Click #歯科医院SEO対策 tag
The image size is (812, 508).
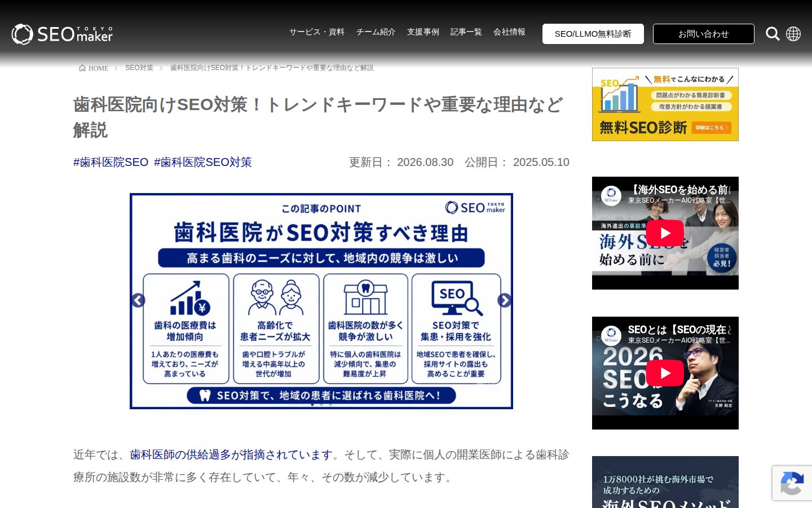[x=203, y=162]
